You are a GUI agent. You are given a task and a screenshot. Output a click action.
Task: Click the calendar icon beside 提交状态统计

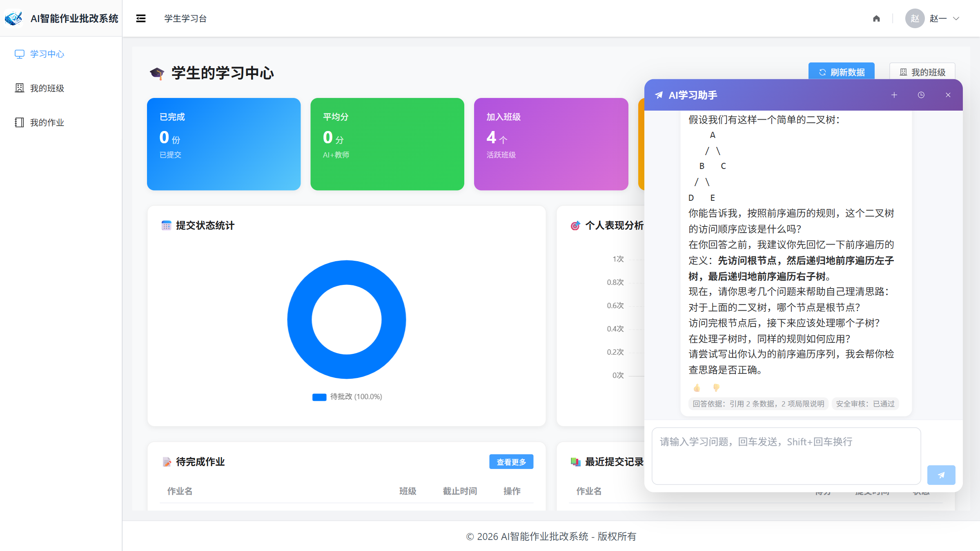pyautogui.click(x=166, y=225)
